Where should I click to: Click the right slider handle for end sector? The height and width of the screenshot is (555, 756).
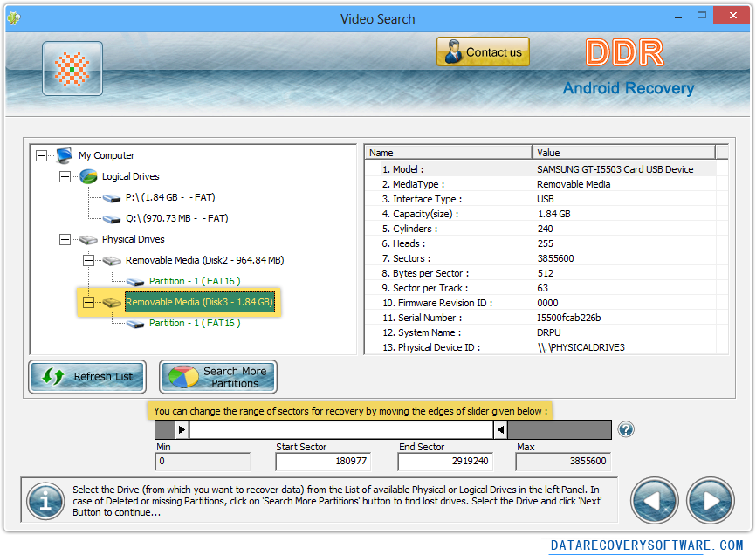click(x=500, y=429)
